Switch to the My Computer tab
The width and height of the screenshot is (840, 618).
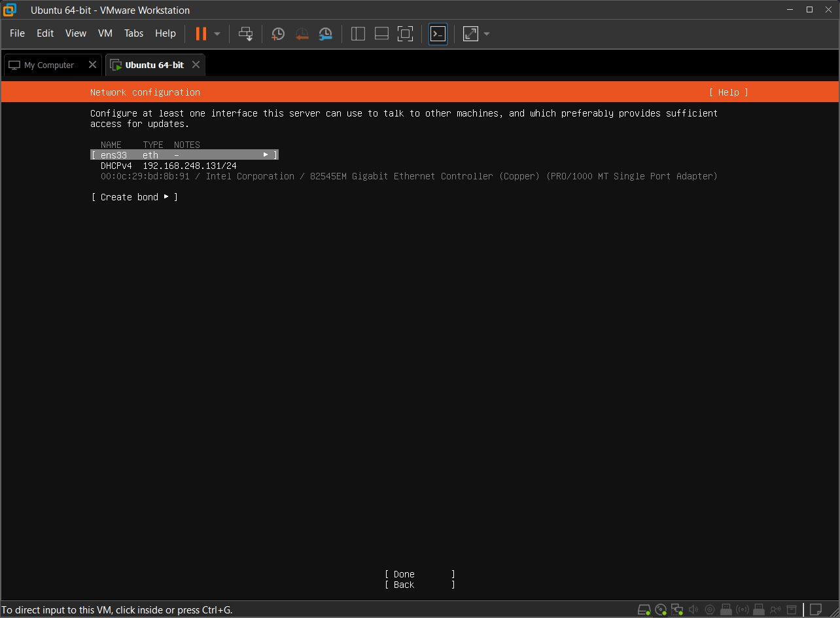pos(49,65)
